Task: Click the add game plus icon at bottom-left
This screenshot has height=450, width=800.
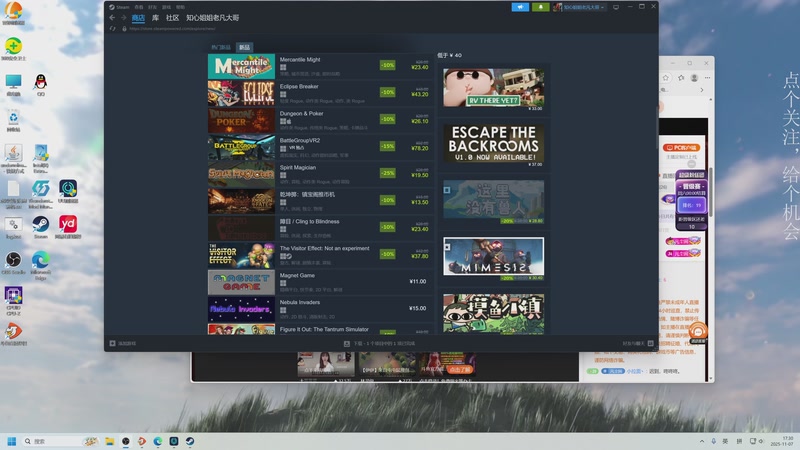Action: click(x=113, y=343)
